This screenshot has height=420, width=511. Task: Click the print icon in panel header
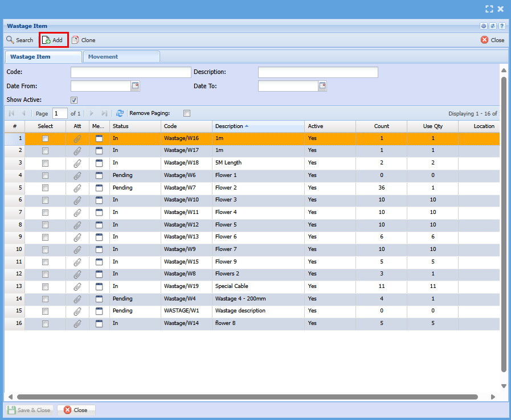coord(483,26)
